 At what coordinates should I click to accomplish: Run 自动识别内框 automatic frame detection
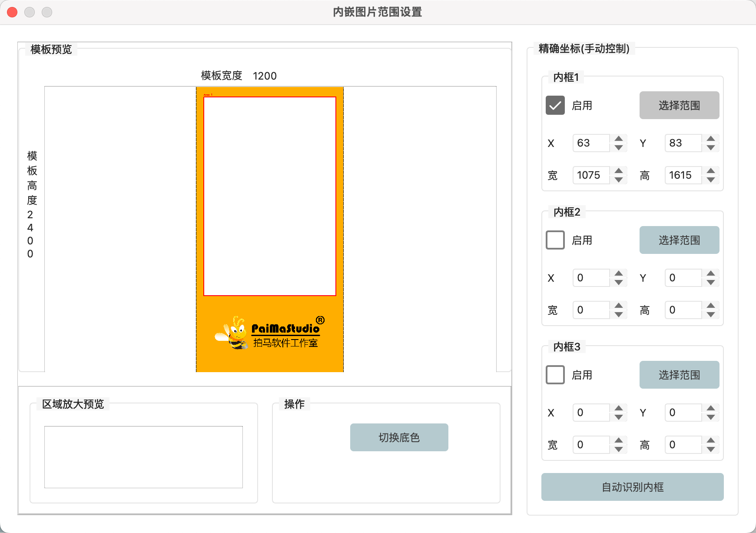tap(632, 487)
